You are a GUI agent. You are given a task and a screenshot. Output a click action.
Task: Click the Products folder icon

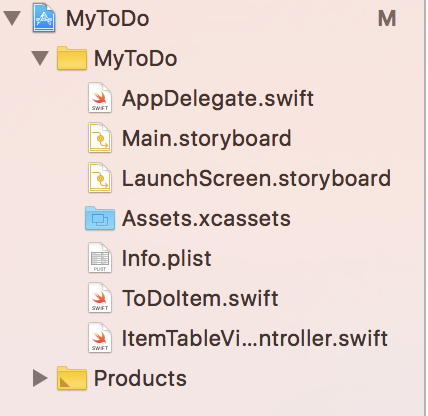[x=72, y=378]
